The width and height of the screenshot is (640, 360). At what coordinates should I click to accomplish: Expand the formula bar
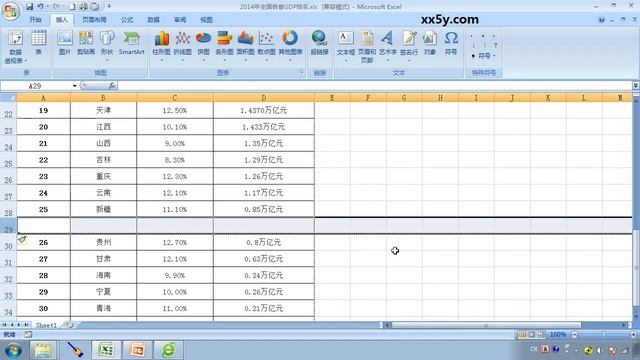click(636, 85)
